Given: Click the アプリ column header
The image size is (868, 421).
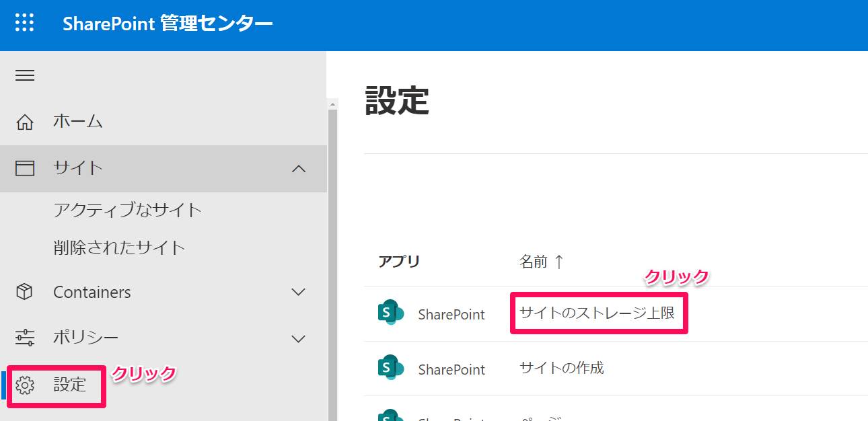Looking at the screenshot, I should (399, 262).
